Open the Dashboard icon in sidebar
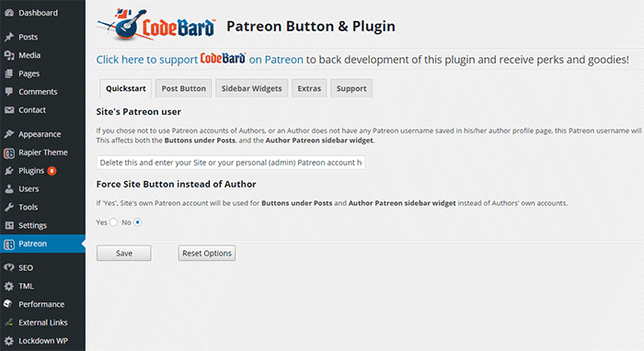 tap(9, 13)
